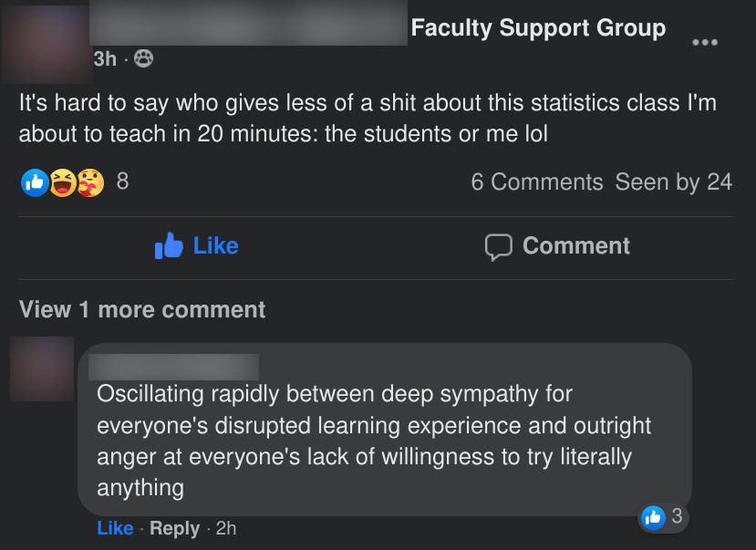Viewport: 756px width, 550px height.
Task: Open the 6 Comments list
Action: click(536, 182)
